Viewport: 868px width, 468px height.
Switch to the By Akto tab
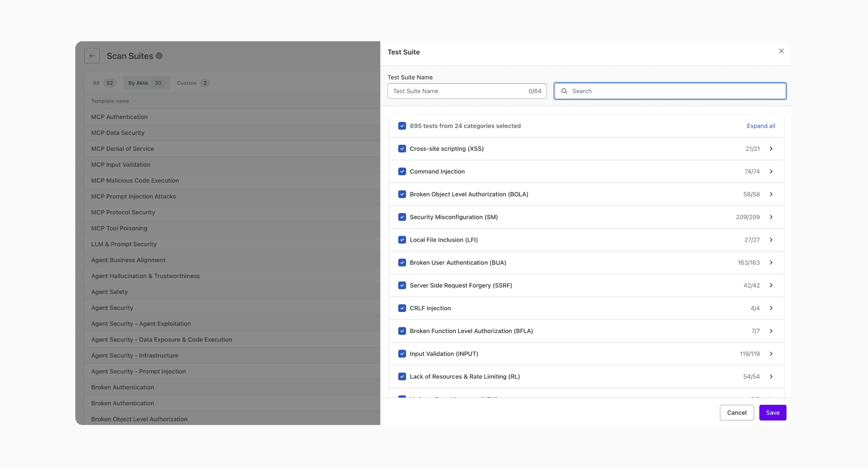(146, 83)
